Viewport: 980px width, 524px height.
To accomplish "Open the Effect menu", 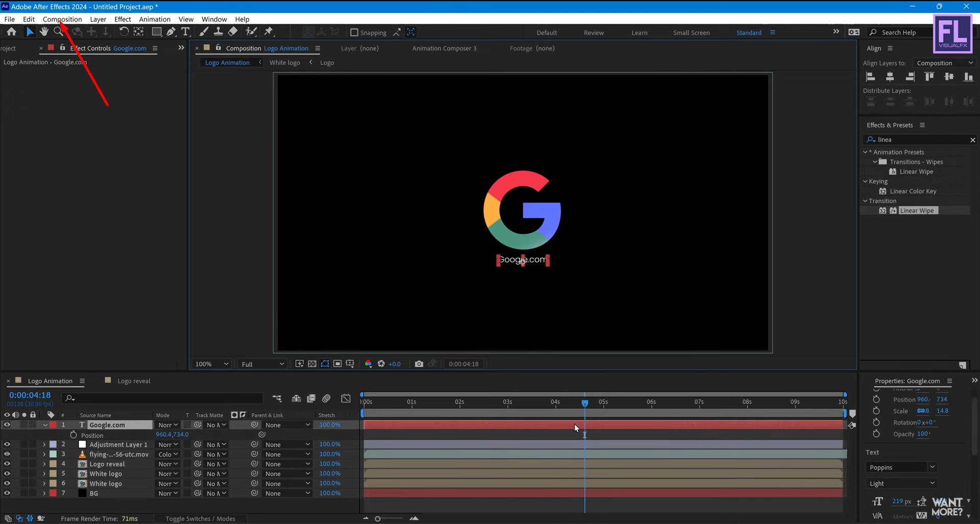I will [x=123, y=19].
